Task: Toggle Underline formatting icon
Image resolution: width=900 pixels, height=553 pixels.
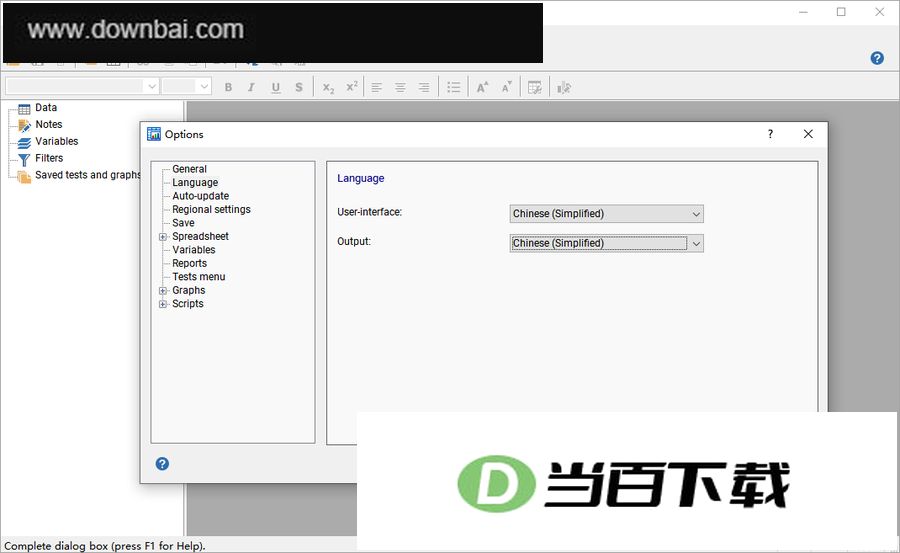Action: [276, 87]
